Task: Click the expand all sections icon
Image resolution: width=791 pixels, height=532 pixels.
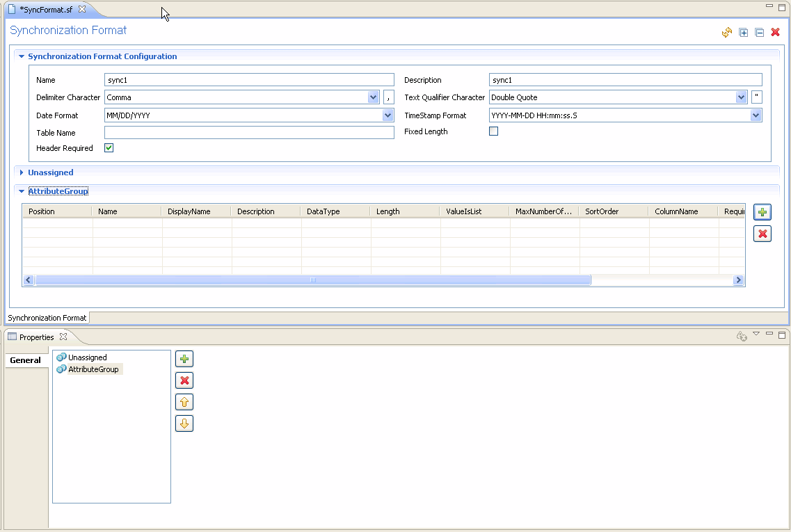Action: coord(744,32)
